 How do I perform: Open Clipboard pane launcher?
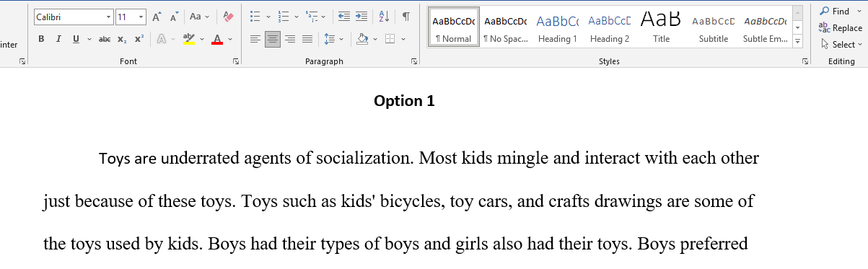coord(22,62)
